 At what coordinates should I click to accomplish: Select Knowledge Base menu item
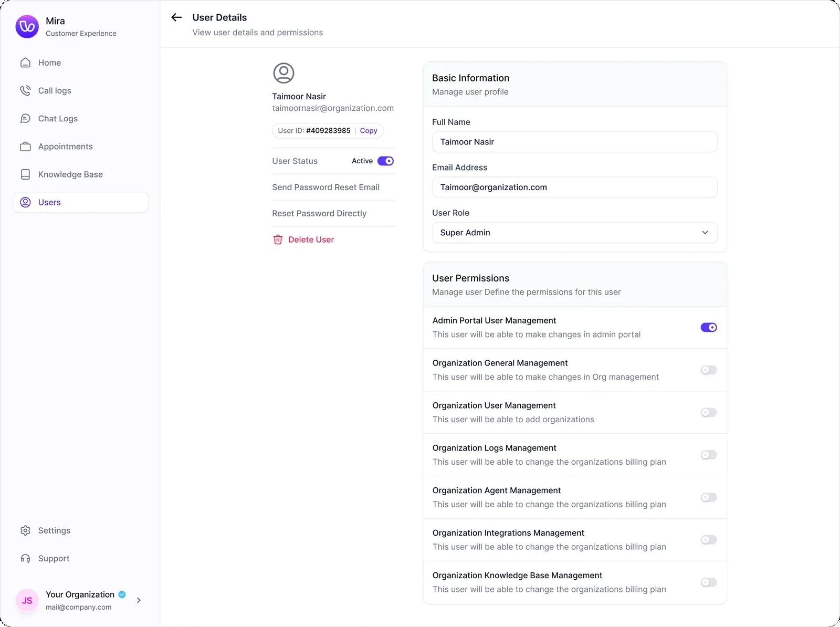[x=81, y=174]
